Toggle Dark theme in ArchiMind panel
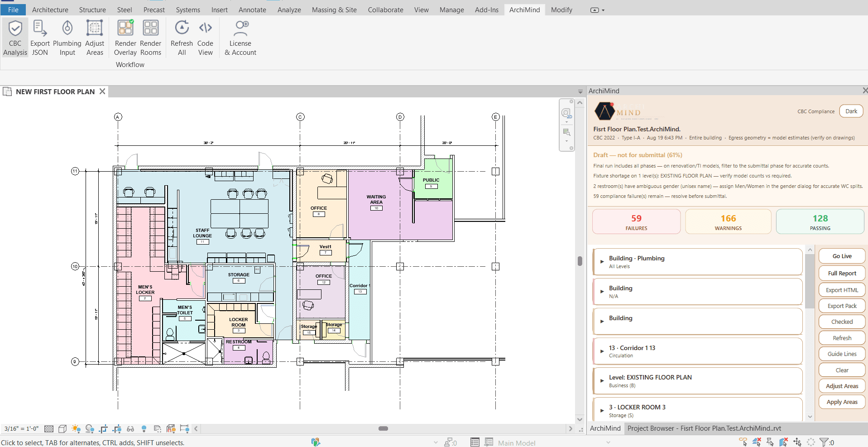868x447 pixels. (851, 111)
